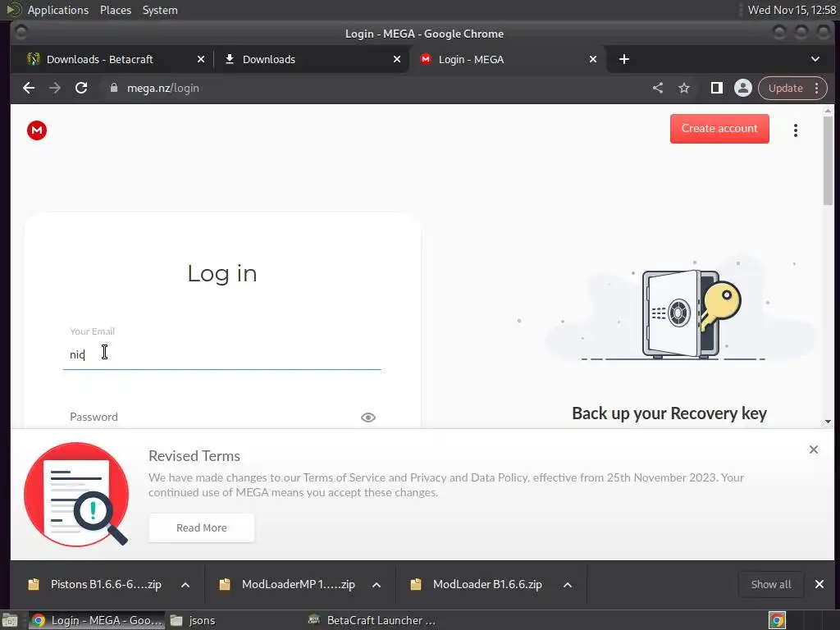The image size is (840, 630).
Task: Open MEGA page three-dot menu
Action: pos(796,130)
